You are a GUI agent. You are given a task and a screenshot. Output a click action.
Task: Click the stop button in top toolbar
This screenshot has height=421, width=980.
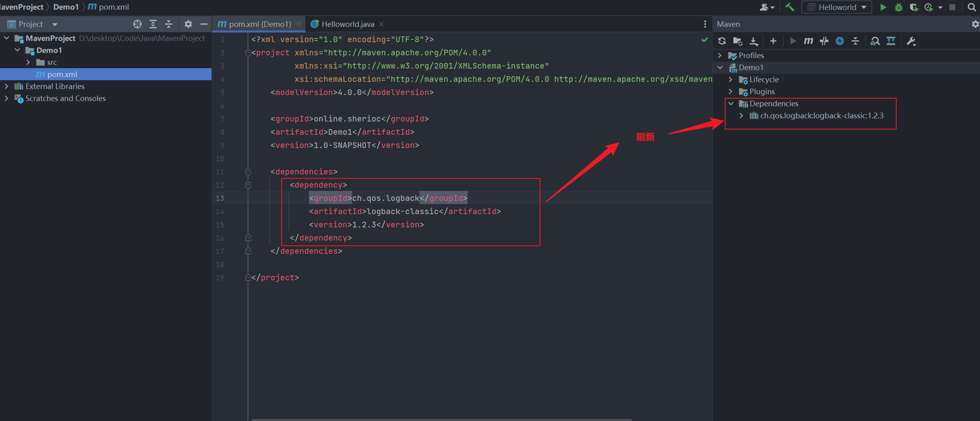pos(952,7)
